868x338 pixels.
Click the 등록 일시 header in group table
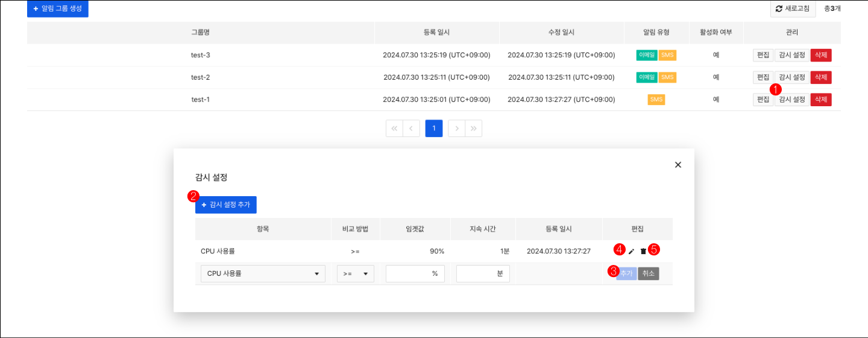(x=437, y=33)
